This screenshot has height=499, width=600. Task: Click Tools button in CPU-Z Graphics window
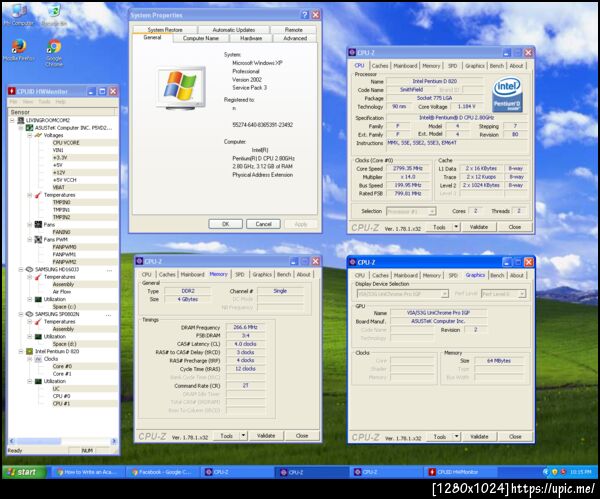[x=439, y=437]
